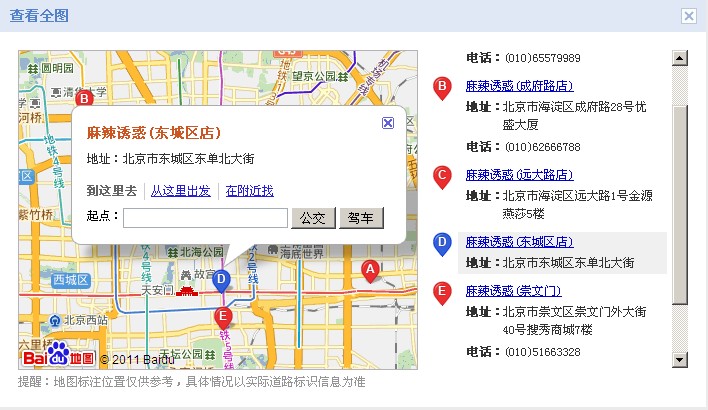This screenshot has height=410, width=708.
Task: Click list marker D icon in results
Action: tap(442, 244)
